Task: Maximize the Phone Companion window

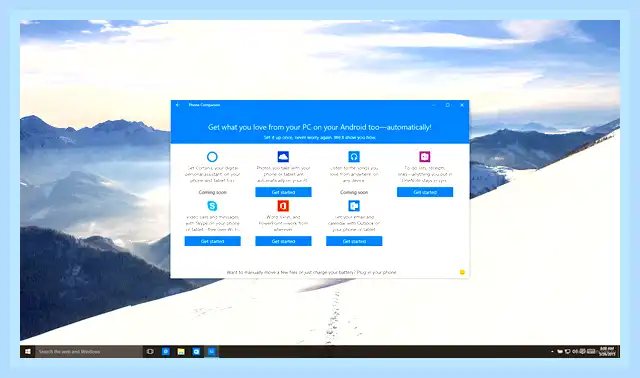Action: (448, 105)
